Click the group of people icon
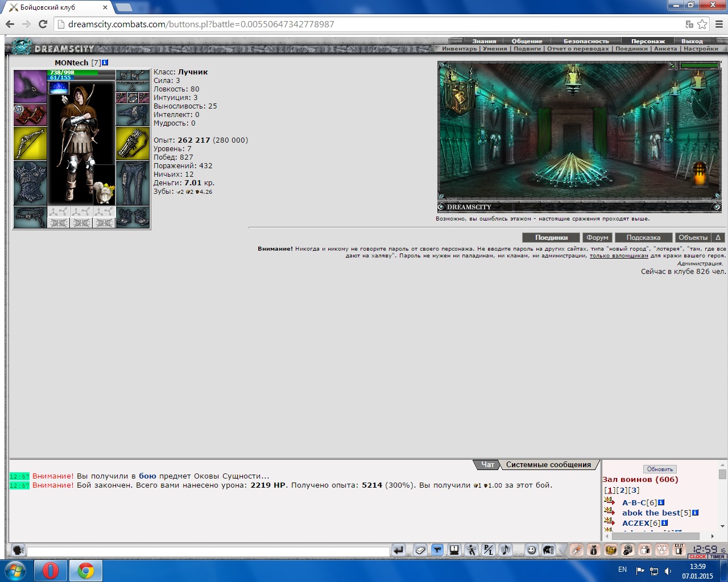Viewport: 728px width, 582px height. [662, 550]
